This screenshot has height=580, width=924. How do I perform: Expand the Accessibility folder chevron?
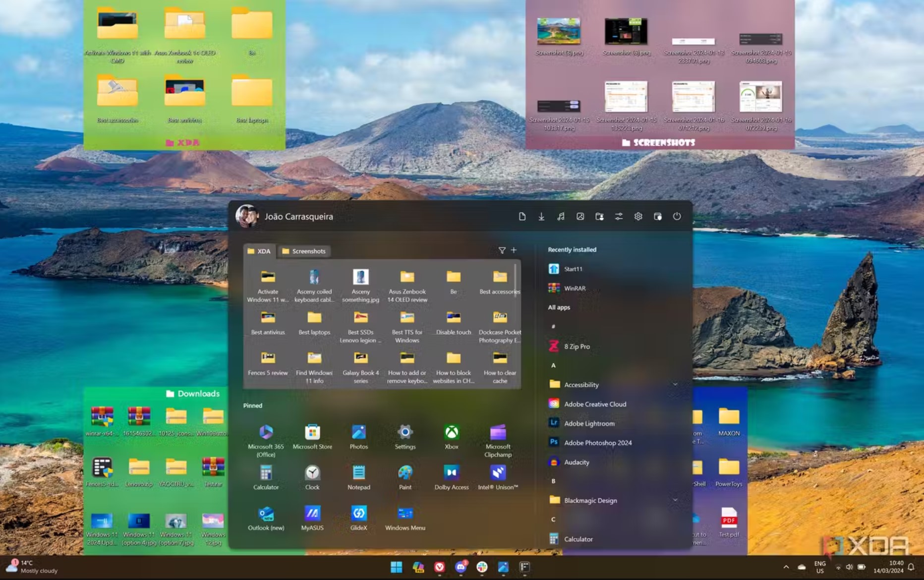(675, 384)
